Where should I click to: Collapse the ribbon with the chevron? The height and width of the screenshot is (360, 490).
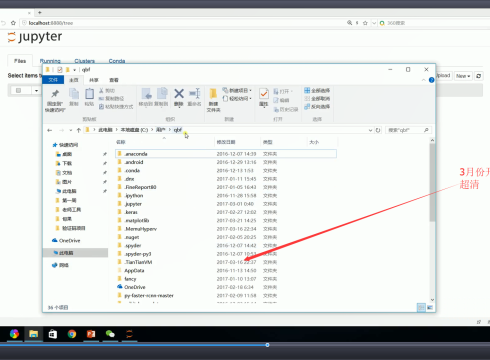coord(423,80)
